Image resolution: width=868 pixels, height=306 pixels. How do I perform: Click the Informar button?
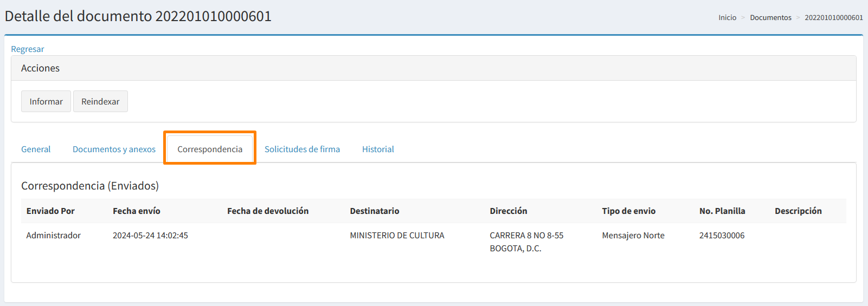(46, 101)
